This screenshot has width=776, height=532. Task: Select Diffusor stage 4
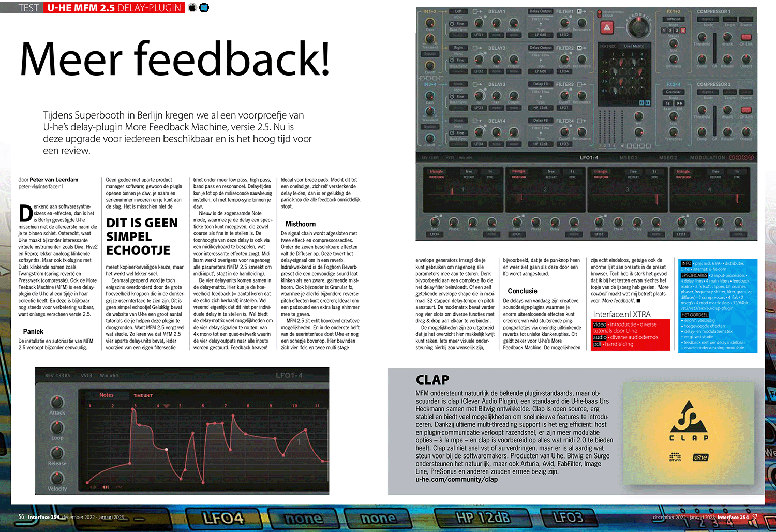[x=683, y=31]
